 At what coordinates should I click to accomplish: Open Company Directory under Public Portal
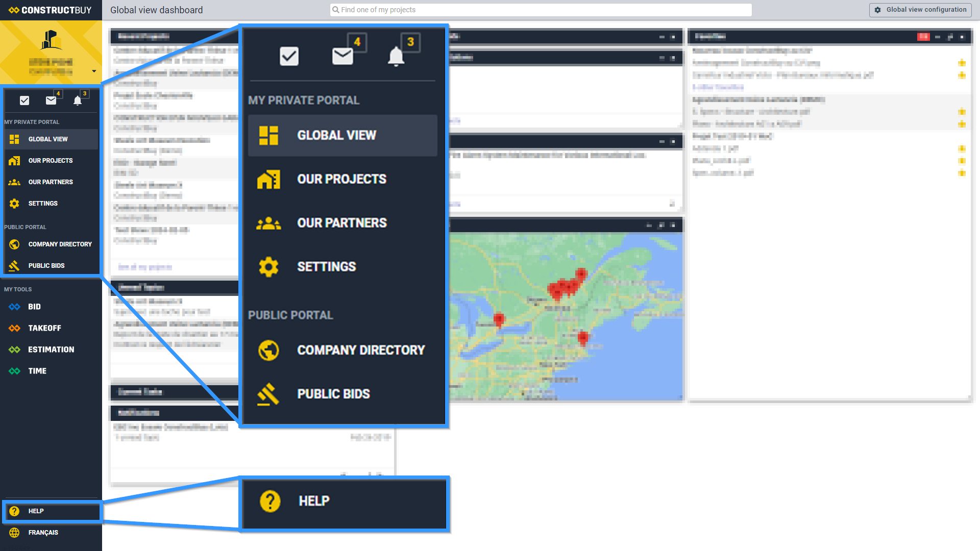click(x=51, y=244)
